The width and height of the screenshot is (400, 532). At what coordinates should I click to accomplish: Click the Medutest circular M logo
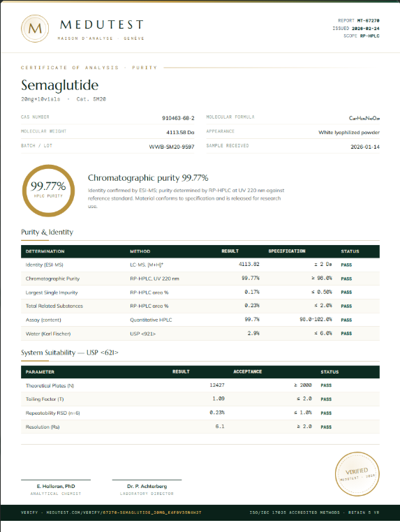point(35,29)
